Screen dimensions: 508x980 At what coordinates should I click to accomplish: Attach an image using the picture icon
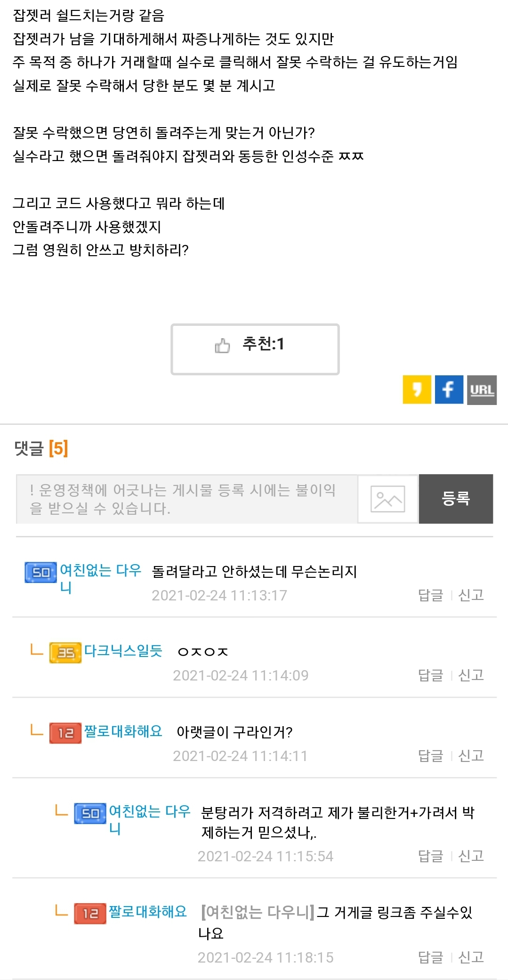coord(387,499)
